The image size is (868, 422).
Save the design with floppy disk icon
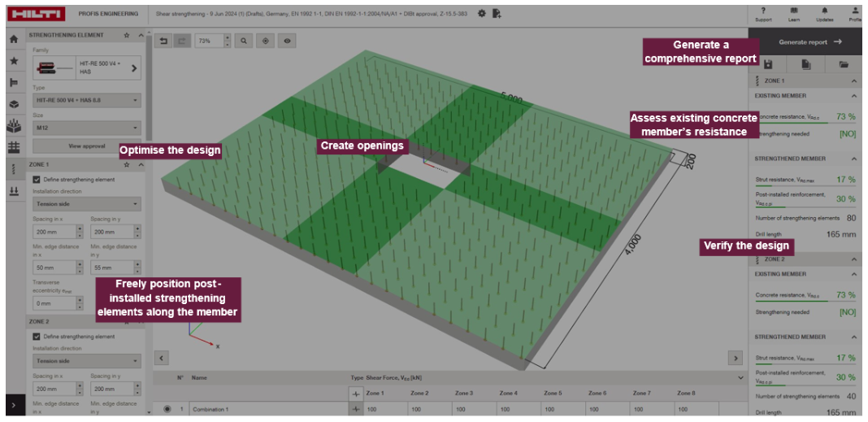tap(768, 65)
